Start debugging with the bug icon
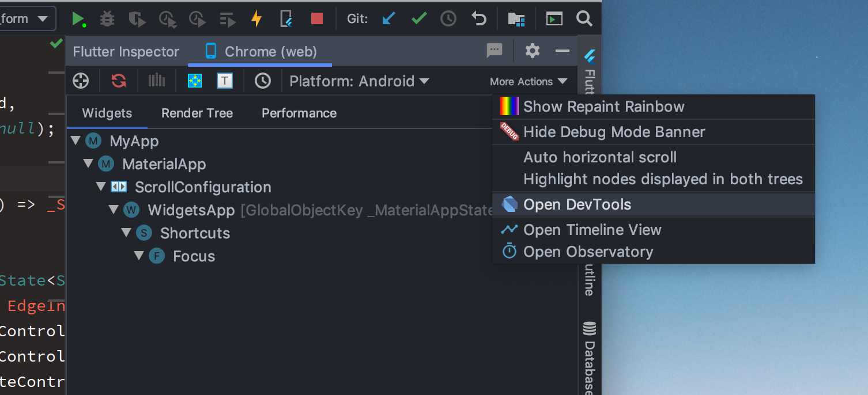The height and width of the screenshot is (395, 868). tap(107, 18)
